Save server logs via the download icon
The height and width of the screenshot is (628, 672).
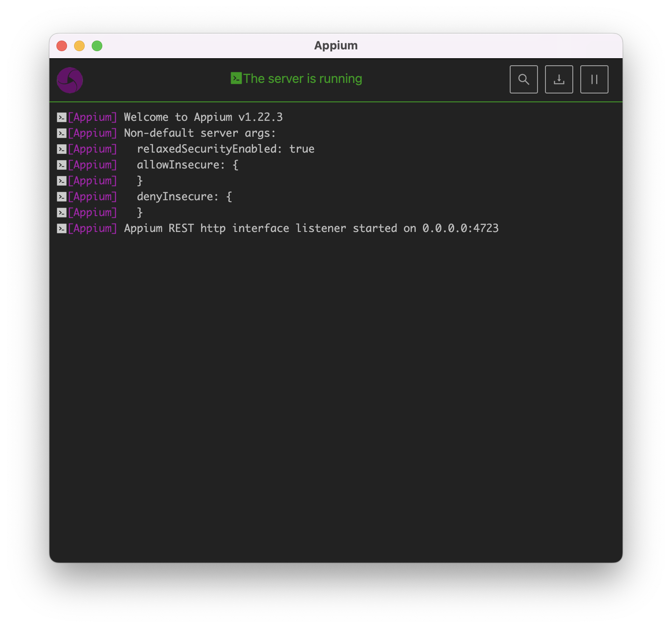click(559, 79)
